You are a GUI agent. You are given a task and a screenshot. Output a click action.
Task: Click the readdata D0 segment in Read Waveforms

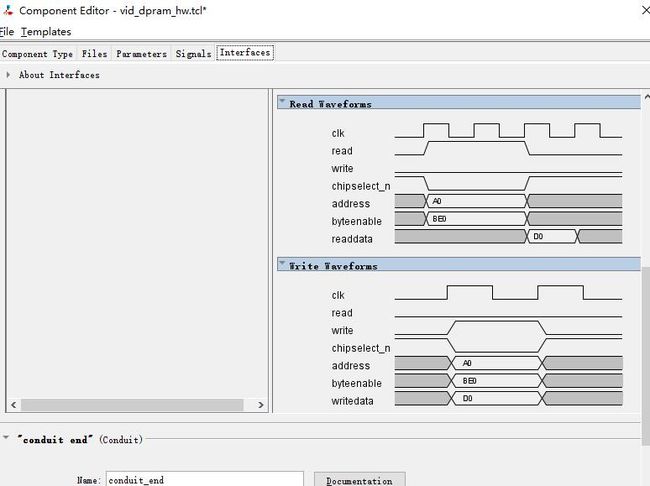552,237
